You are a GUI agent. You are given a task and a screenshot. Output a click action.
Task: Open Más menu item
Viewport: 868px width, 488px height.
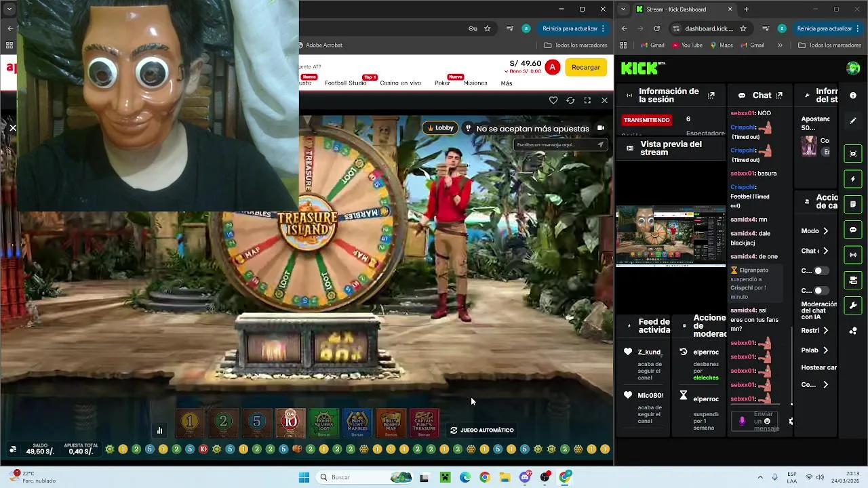pos(507,83)
